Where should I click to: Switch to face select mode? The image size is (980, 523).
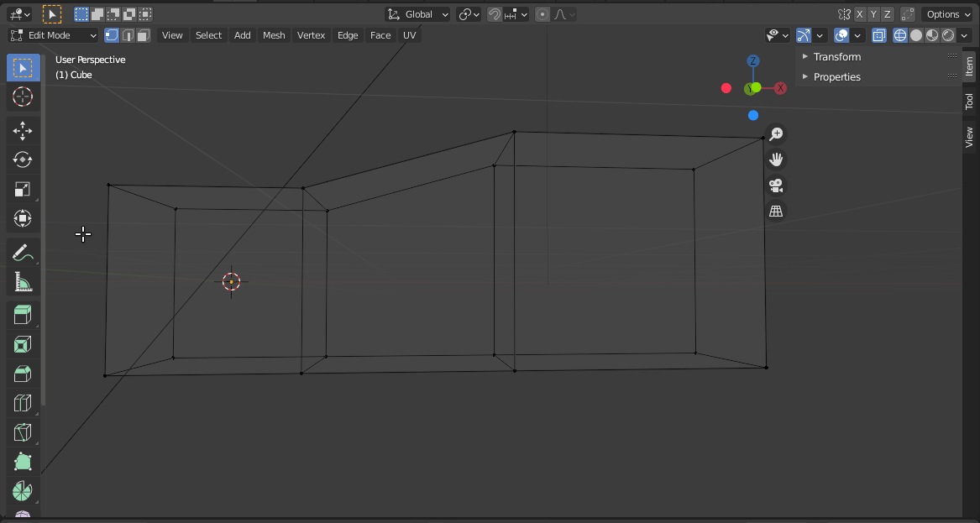pos(144,35)
